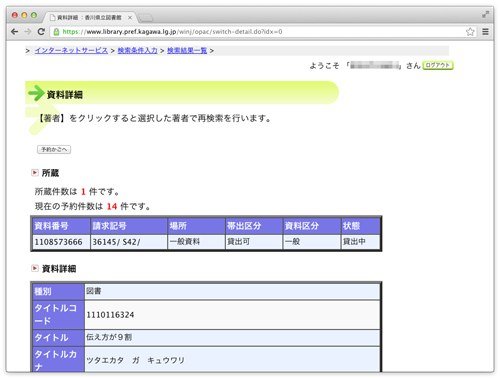Open the Chrome hamburger menu

click(x=485, y=32)
